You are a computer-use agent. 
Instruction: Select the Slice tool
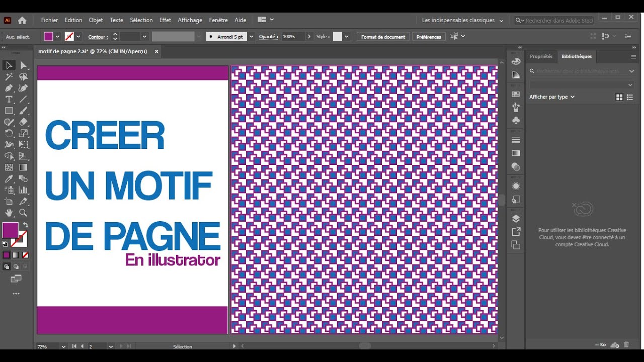pos(23,202)
